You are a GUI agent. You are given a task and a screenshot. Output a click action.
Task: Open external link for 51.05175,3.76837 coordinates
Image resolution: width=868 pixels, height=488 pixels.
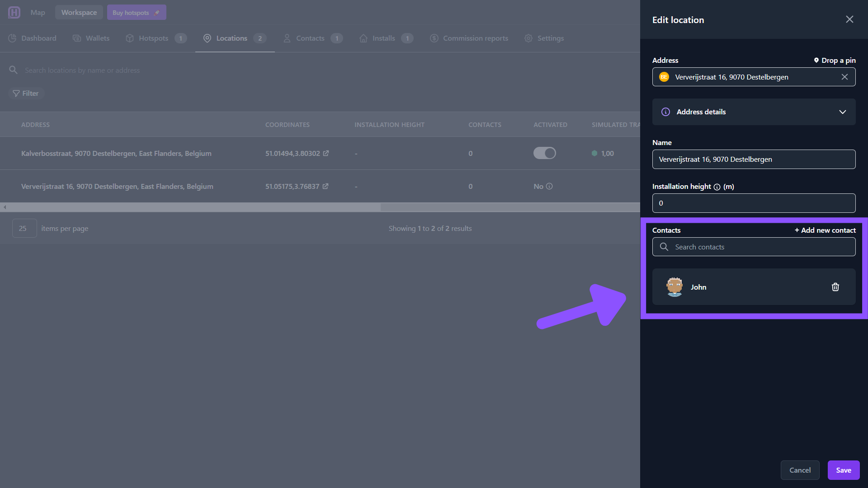tap(325, 186)
